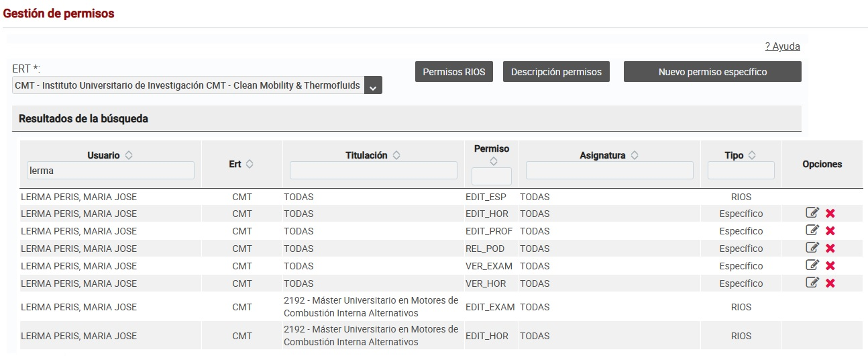
Task: Edit the VER_EXAM permission row
Action: pos(812,265)
